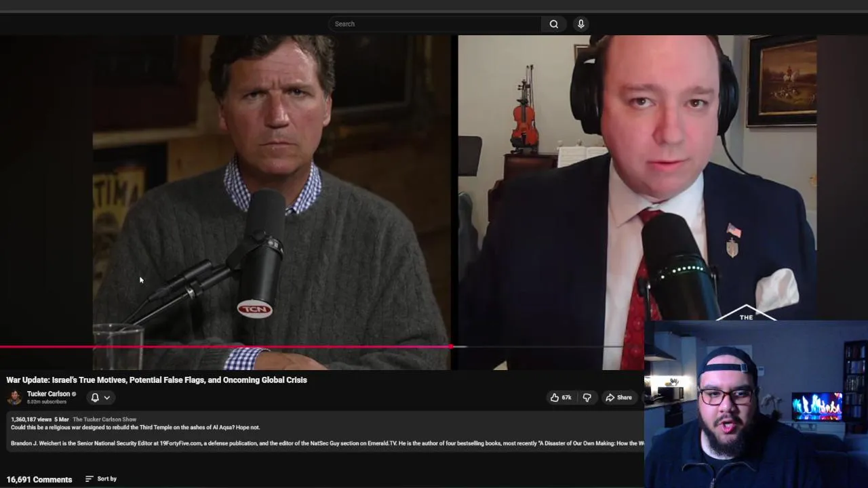Open the Sort by comments menu
Image resolution: width=868 pixels, height=488 pixels.
coord(101,479)
